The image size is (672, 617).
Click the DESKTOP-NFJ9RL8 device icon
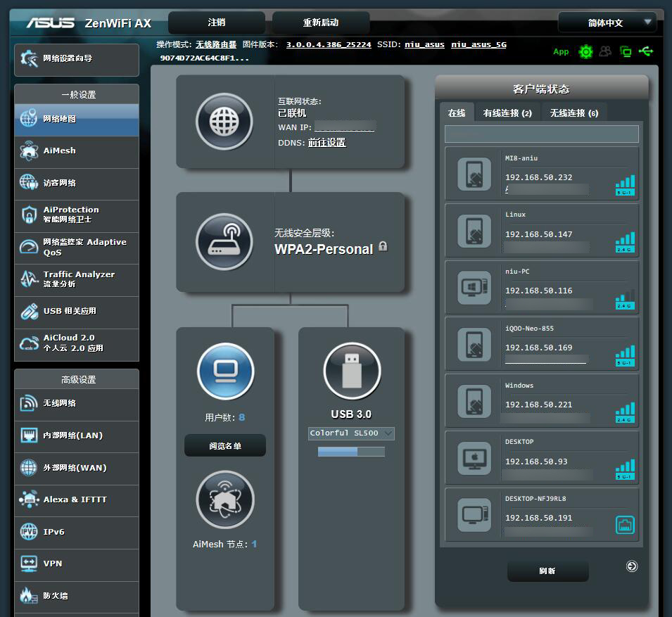(x=474, y=514)
